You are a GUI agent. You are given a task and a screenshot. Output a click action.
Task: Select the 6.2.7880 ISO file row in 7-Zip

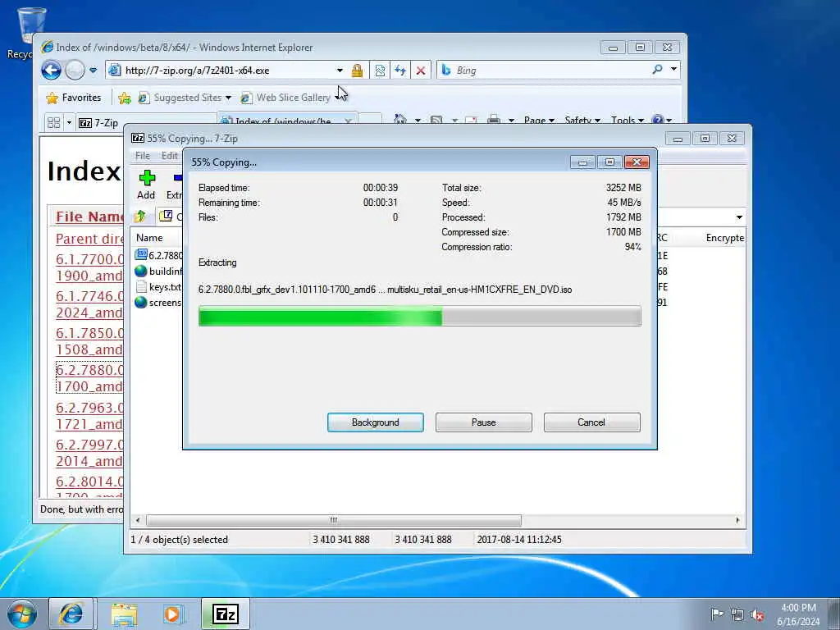(158, 256)
